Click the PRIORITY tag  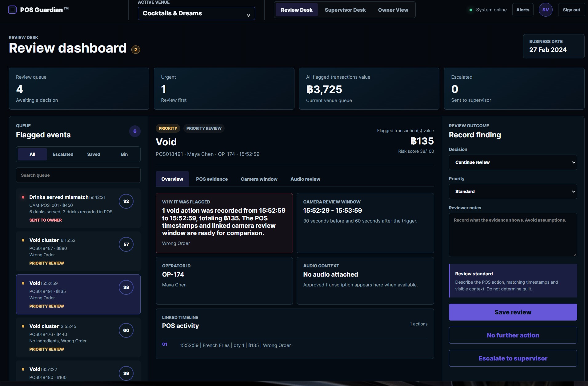[168, 128]
